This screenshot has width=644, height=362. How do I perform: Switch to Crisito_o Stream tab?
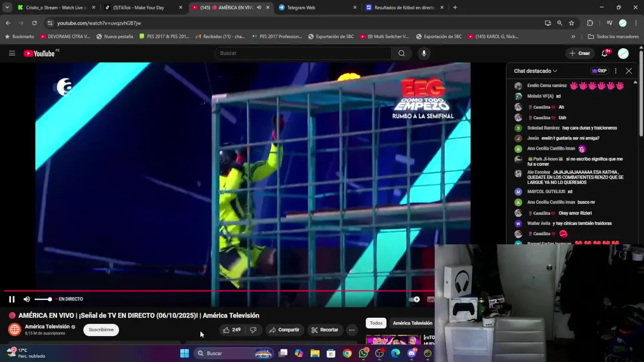[x=55, y=8]
